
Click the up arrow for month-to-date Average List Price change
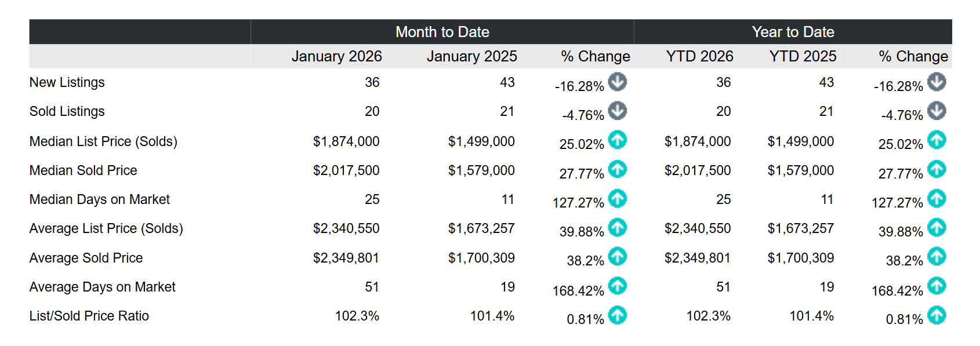point(617,227)
